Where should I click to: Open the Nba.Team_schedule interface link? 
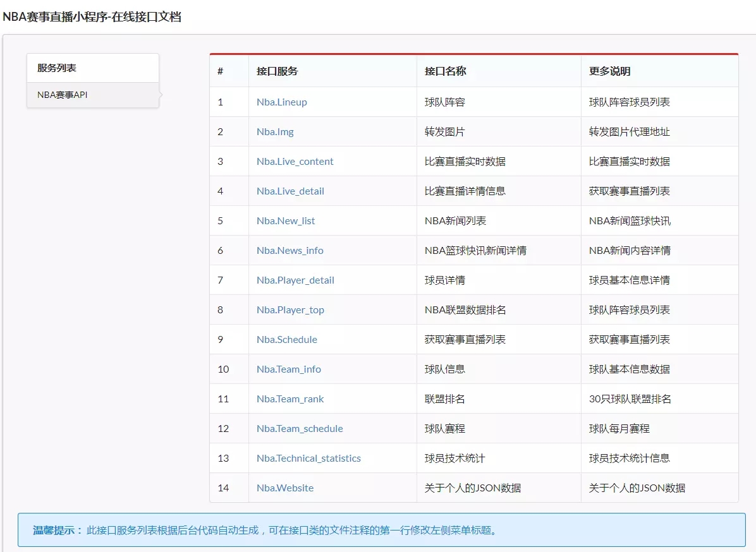point(300,429)
